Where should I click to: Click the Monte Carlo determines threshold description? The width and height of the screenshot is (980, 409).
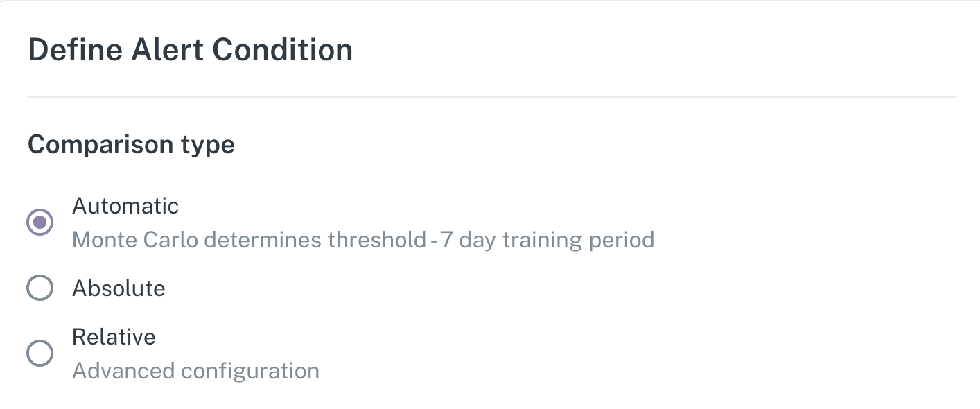[x=249, y=240]
